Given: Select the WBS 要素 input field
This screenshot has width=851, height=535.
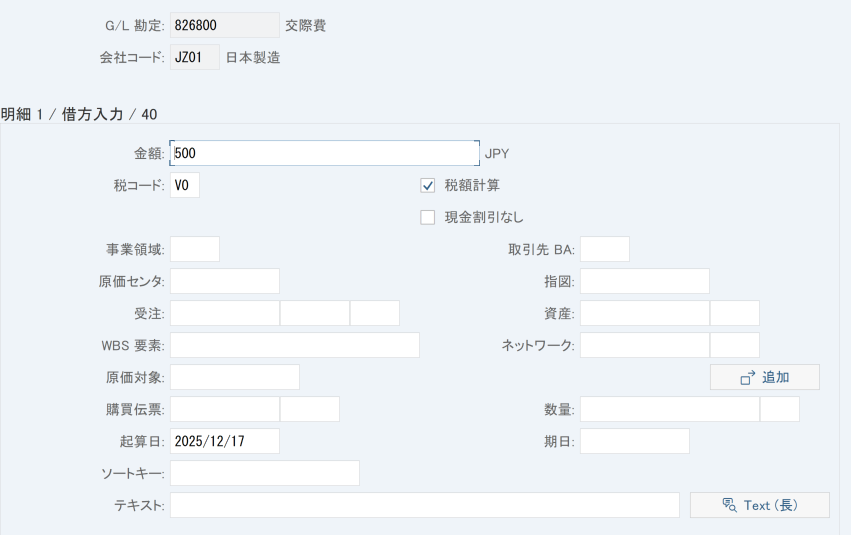Looking at the screenshot, I should [x=295, y=345].
